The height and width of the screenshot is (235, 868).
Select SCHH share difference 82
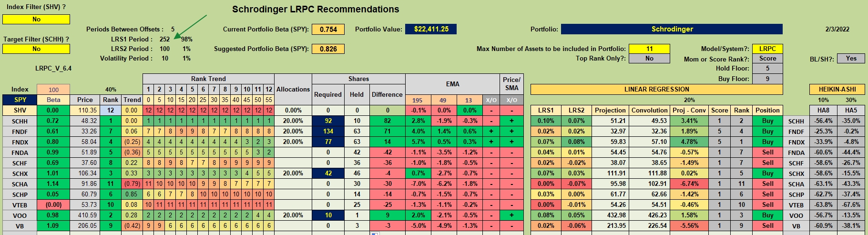coord(388,121)
